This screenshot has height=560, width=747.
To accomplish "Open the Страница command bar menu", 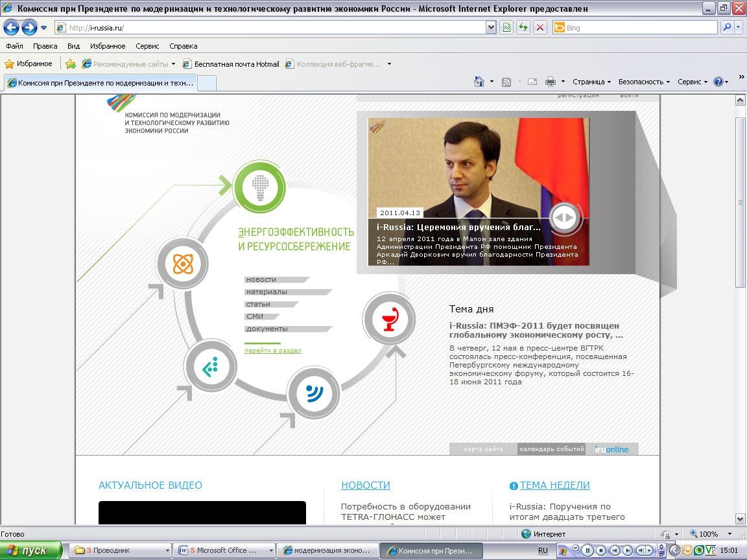I will pos(591,82).
